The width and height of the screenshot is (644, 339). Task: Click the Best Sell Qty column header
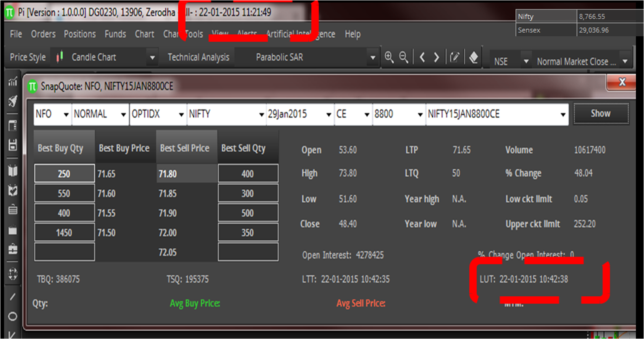pyautogui.click(x=248, y=147)
